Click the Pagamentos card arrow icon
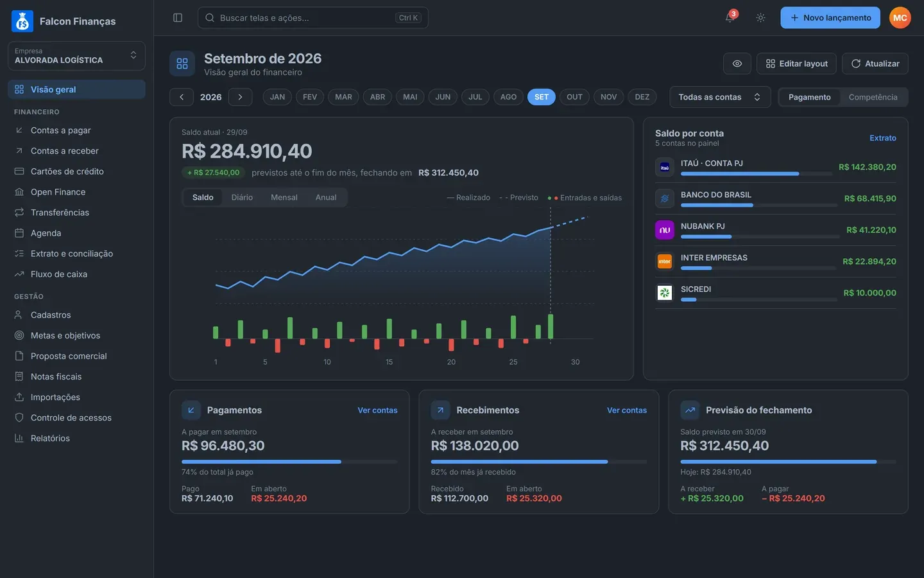This screenshot has width=924, height=578. pos(191,410)
